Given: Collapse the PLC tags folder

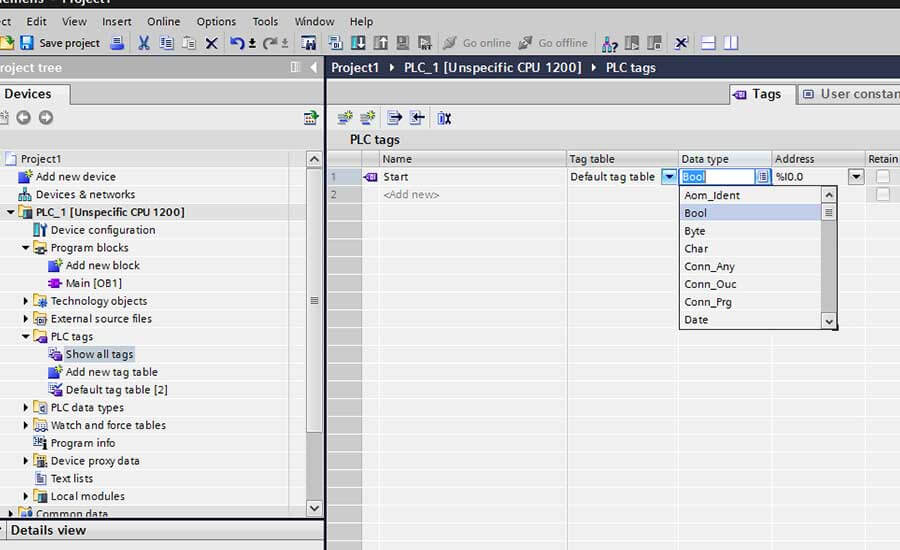Looking at the screenshot, I should point(26,336).
